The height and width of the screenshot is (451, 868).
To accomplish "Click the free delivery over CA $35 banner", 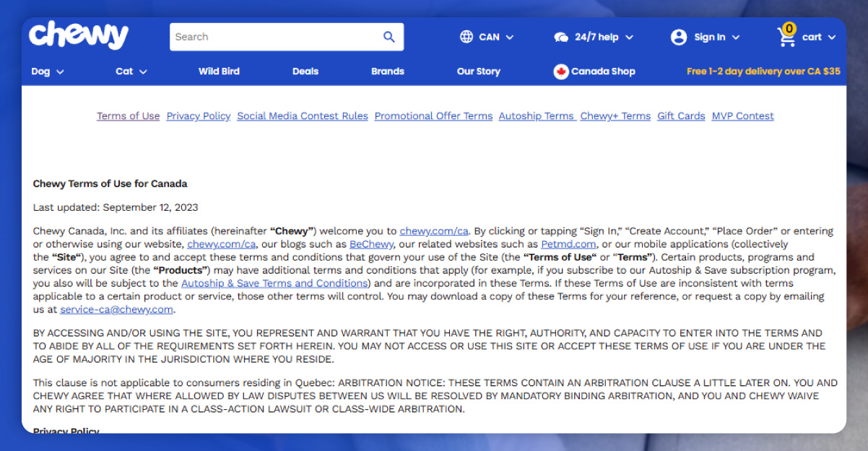I will tap(763, 71).
